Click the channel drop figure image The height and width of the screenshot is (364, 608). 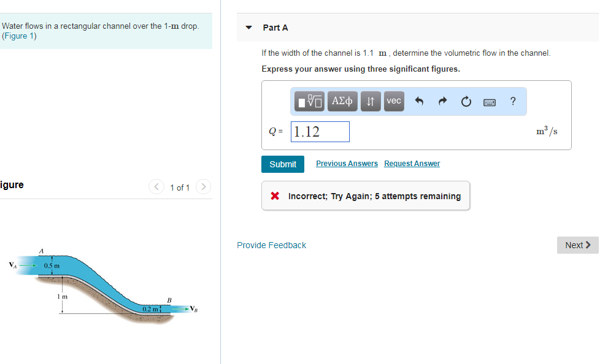[104, 285]
